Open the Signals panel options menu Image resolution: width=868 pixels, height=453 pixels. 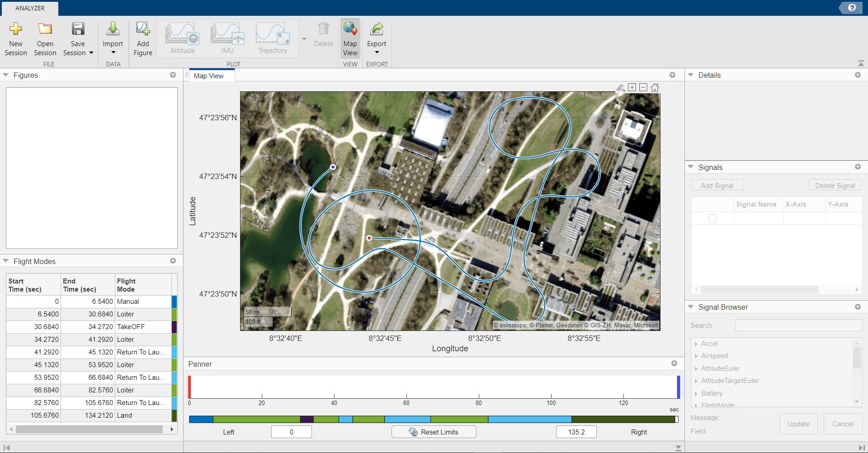(x=858, y=167)
